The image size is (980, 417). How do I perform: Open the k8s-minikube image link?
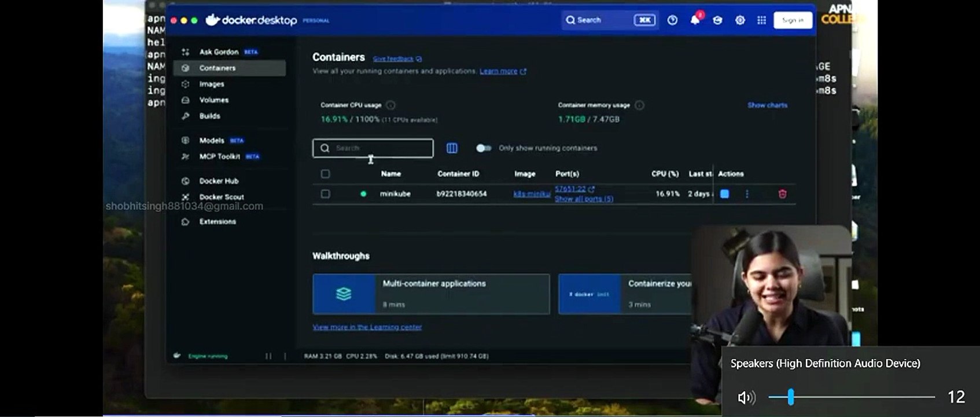pos(532,194)
